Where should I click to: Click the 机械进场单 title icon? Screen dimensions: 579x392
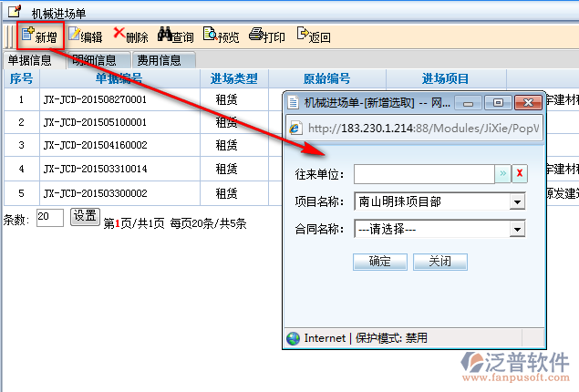[15, 11]
